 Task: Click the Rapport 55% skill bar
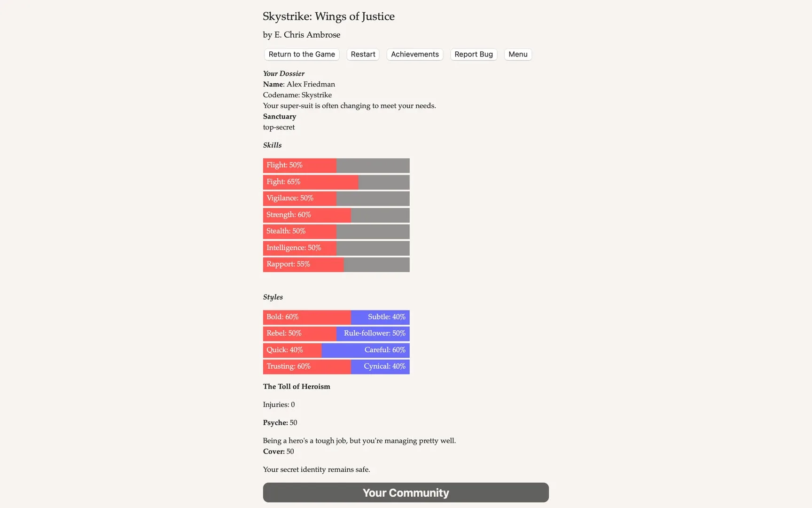pos(336,264)
